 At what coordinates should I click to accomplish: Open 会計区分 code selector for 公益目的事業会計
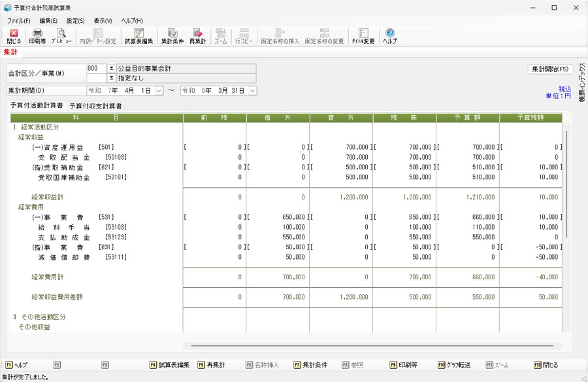click(x=111, y=69)
